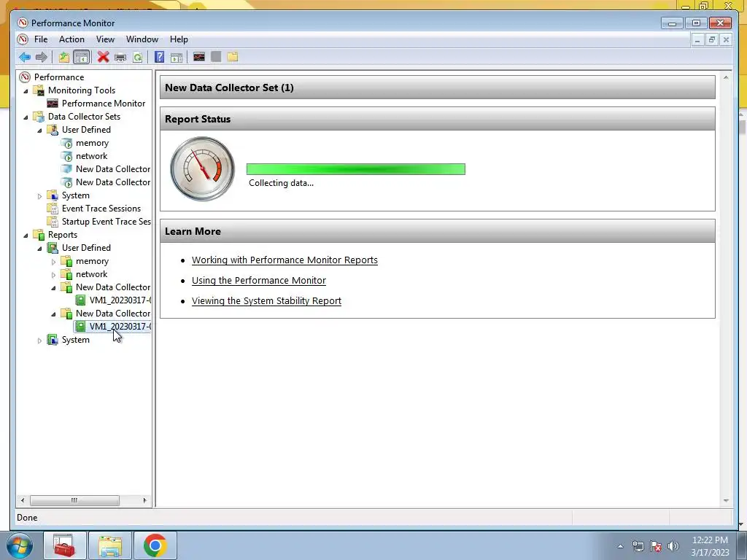Click the report pane scroll-up arrow
The width and height of the screenshot is (747, 560).
(x=726, y=77)
